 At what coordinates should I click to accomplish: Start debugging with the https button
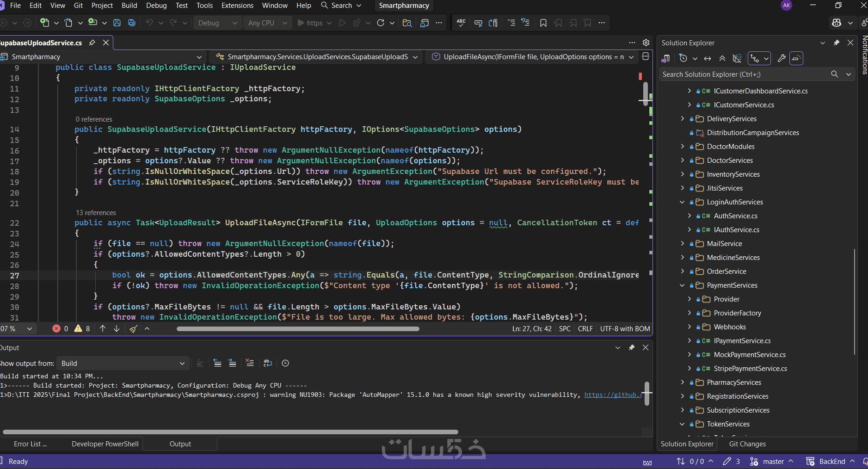point(309,23)
